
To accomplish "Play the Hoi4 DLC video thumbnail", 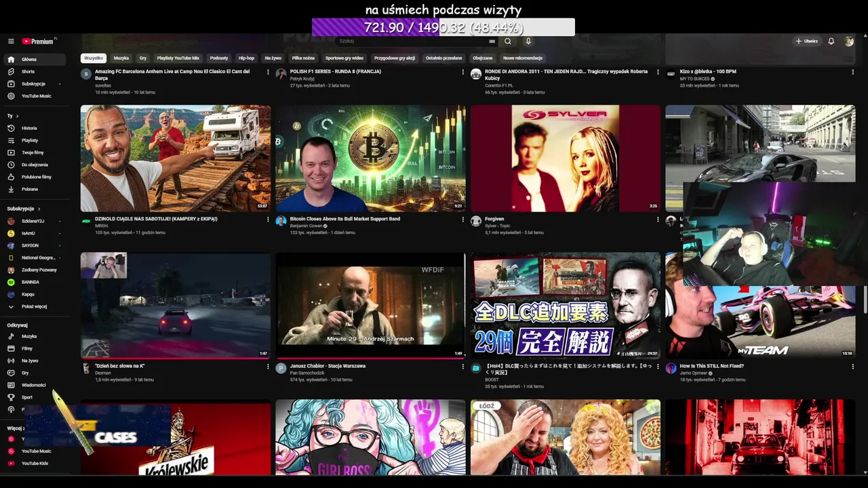I will (x=565, y=306).
